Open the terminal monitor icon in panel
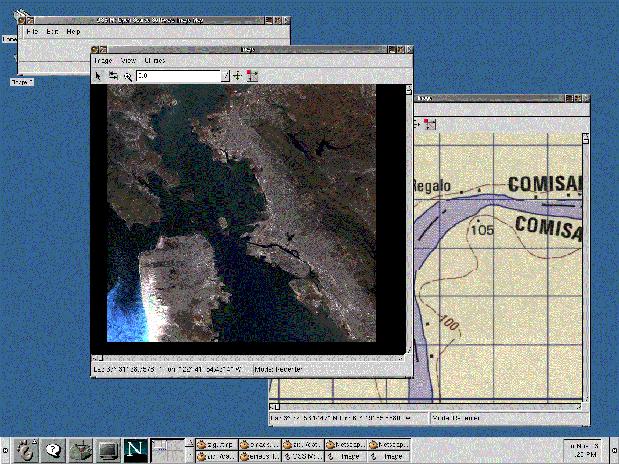619x464 pixels. coord(107,451)
